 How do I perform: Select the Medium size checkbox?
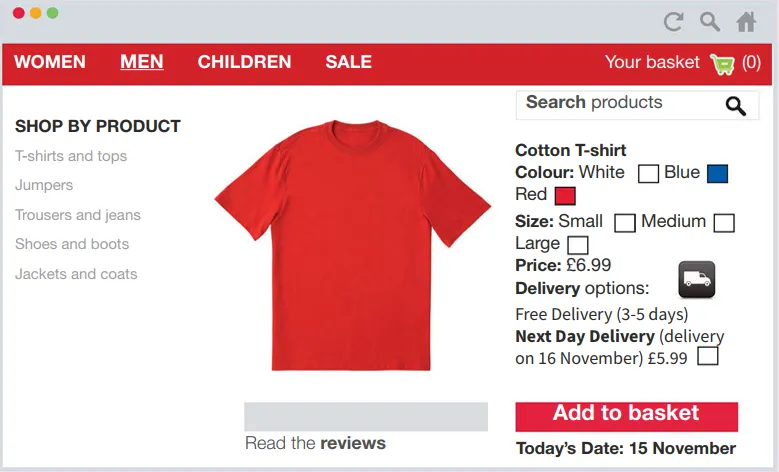tap(724, 223)
